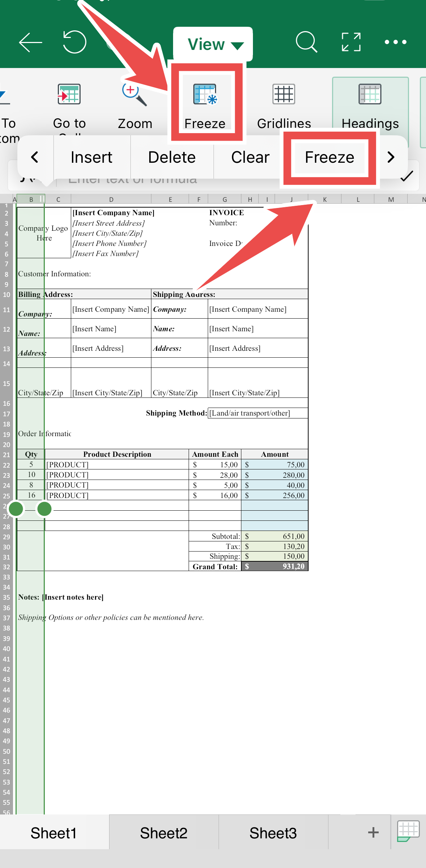Select the 'Product Description' header cell
The image size is (426, 868).
(117, 454)
